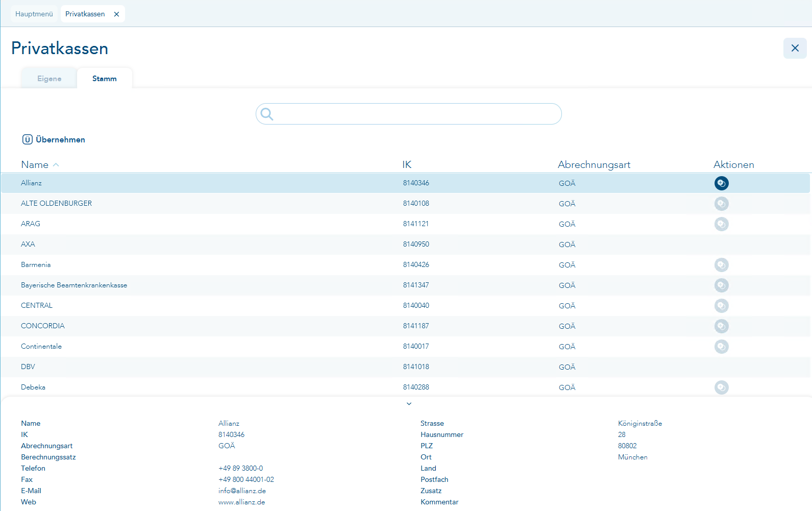Focus the search input field
The height and width of the screenshot is (511, 812).
pos(409,114)
